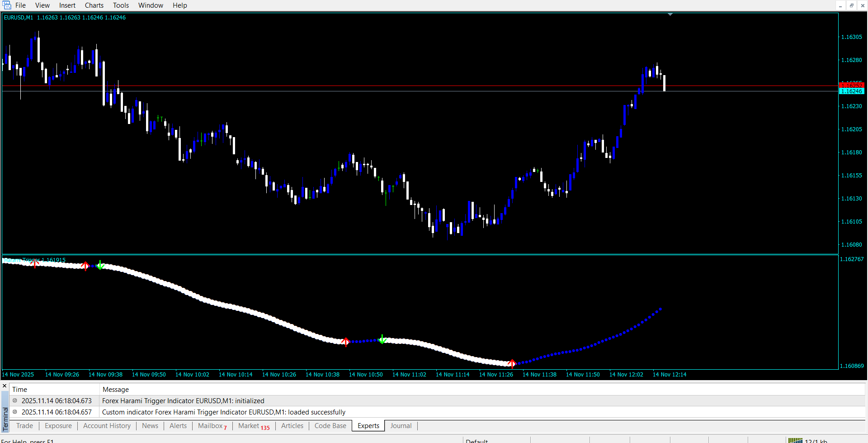Viewport: 868px width, 443px height.
Task: Open the Insert menu
Action: (67, 5)
